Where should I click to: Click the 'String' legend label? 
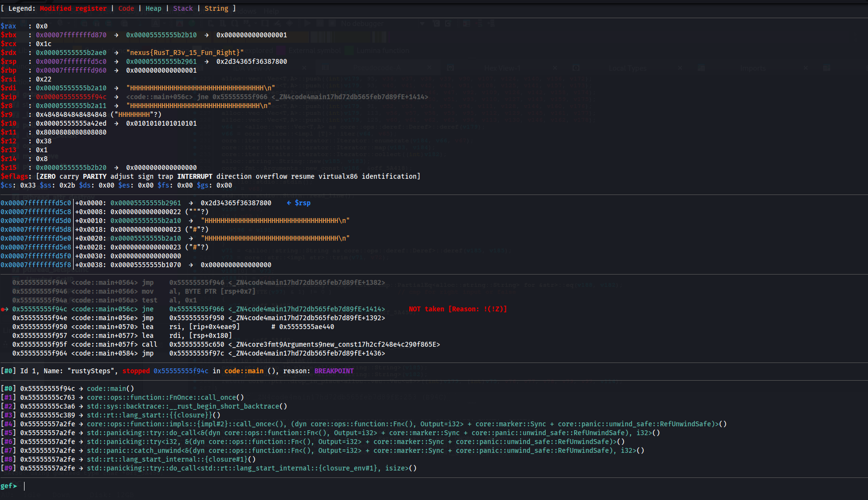point(216,8)
